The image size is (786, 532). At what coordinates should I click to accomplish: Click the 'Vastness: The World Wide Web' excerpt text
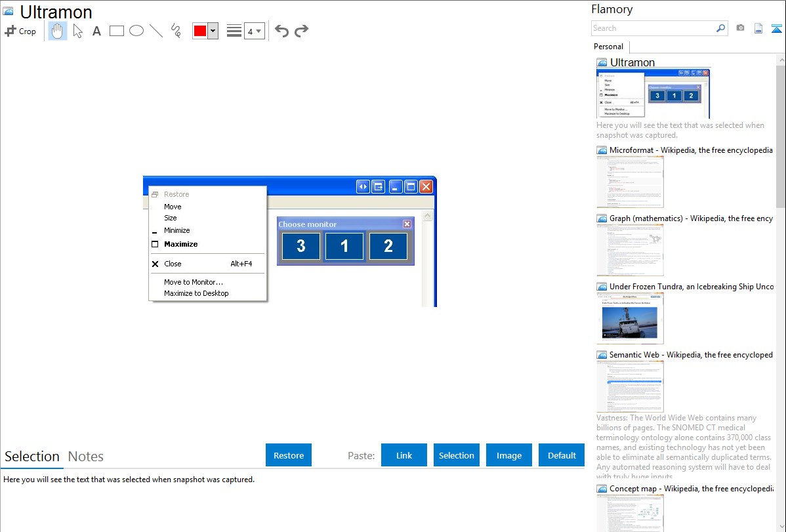684,447
